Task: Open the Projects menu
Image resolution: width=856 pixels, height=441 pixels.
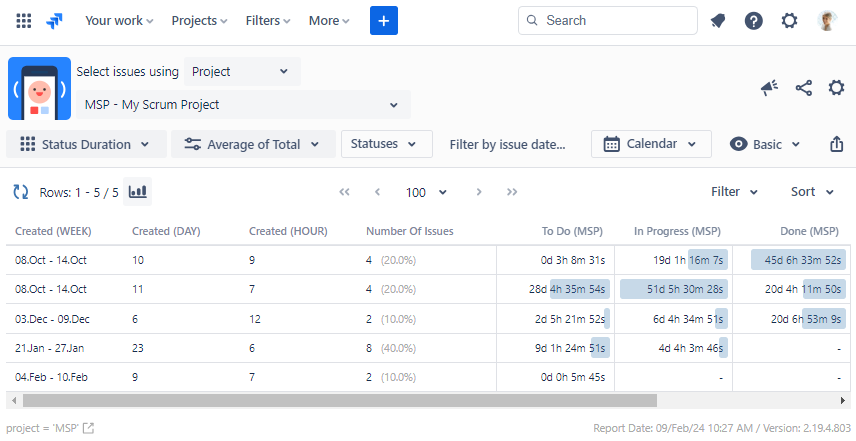Action: (199, 21)
